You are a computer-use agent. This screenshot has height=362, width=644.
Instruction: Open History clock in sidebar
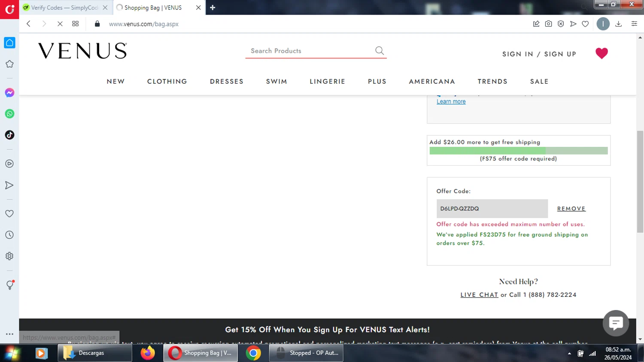click(9, 235)
